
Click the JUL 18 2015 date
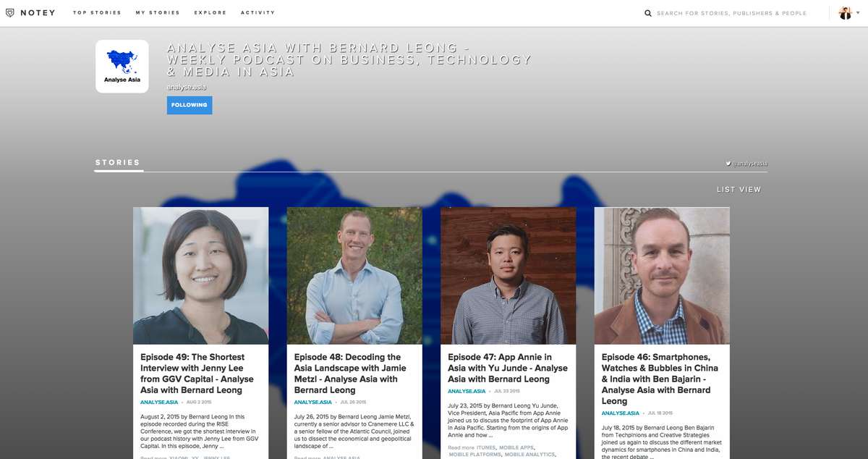[660, 413]
